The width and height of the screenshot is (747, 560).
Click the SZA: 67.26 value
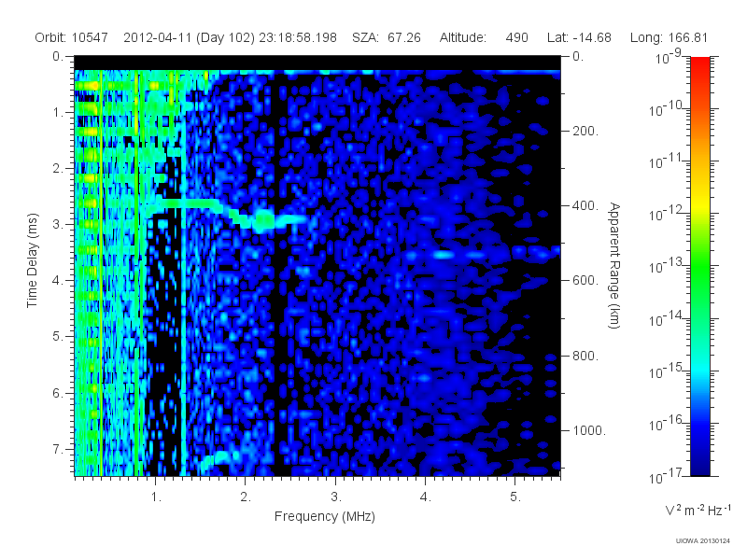click(x=387, y=37)
